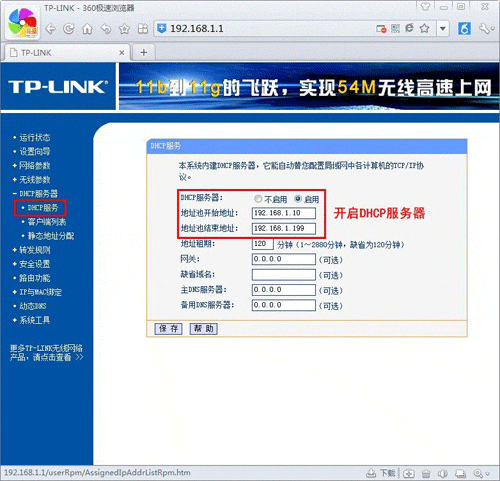The image size is (500, 481).
Task: Toggle sound speaker icon in status bar
Action: click(443, 473)
